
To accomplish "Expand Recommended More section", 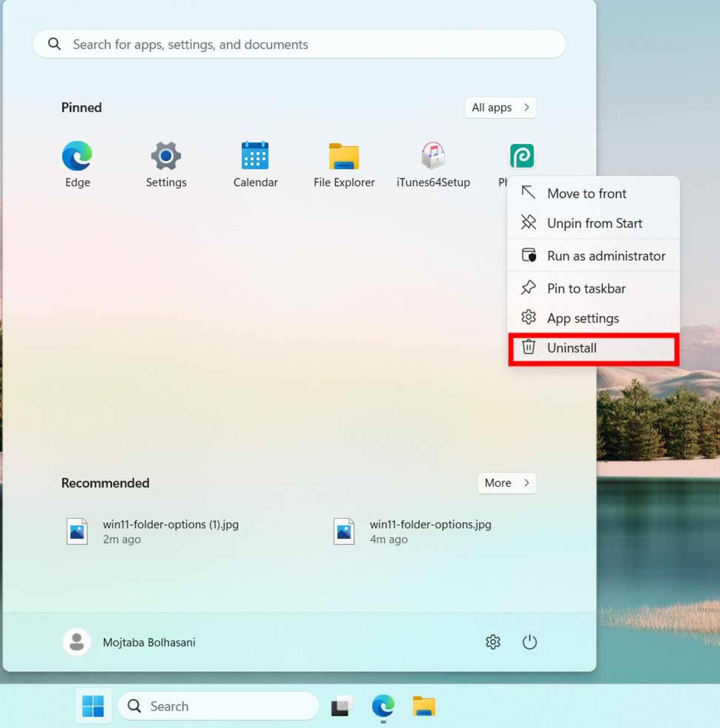I will pyautogui.click(x=506, y=483).
